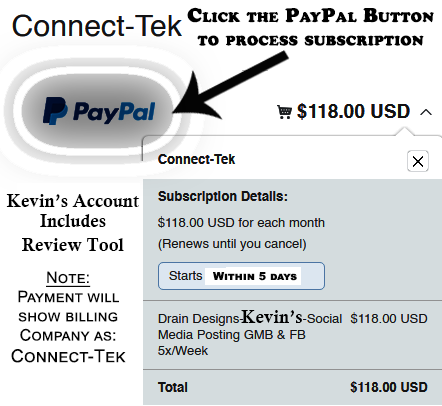This screenshot has height=406, width=442.
Task: Click the underlined Note heading
Action: click(68, 278)
